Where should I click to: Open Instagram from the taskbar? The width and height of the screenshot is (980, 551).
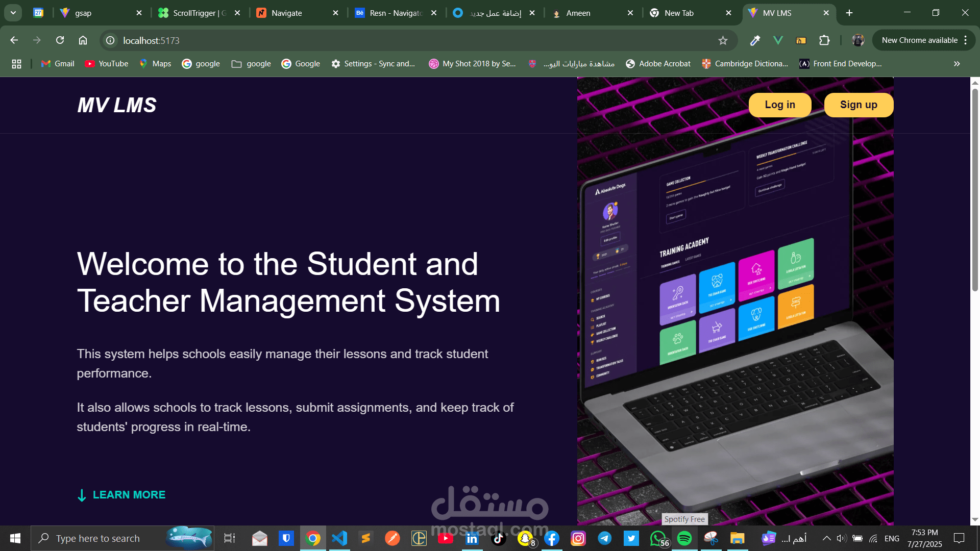[x=578, y=538]
